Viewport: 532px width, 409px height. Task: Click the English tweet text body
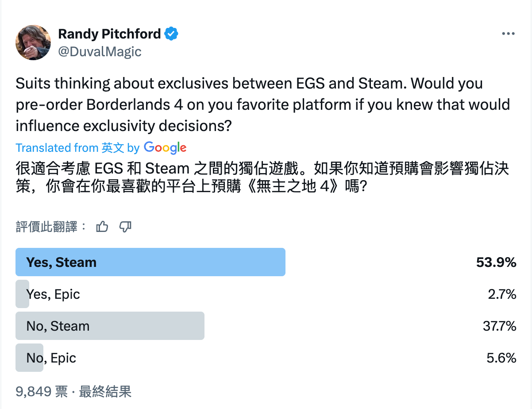click(x=263, y=104)
